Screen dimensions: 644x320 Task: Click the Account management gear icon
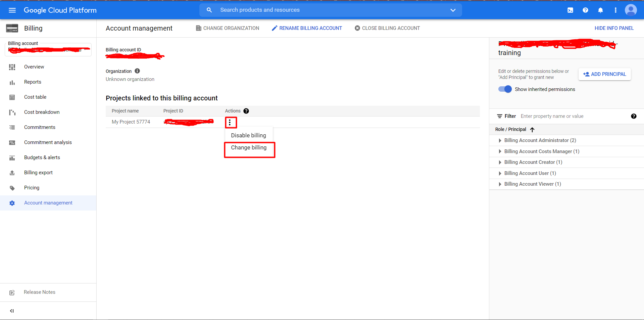coord(12,203)
